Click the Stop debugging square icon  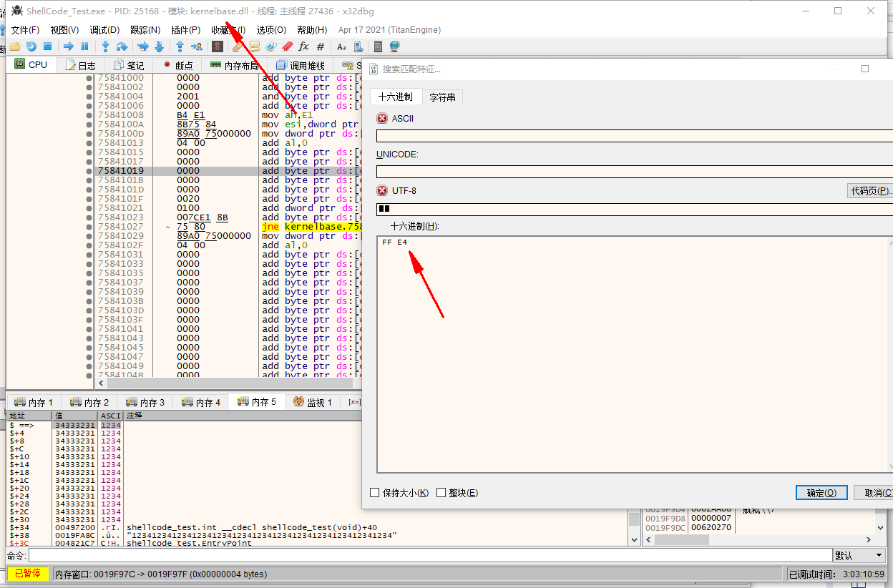point(47,46)
